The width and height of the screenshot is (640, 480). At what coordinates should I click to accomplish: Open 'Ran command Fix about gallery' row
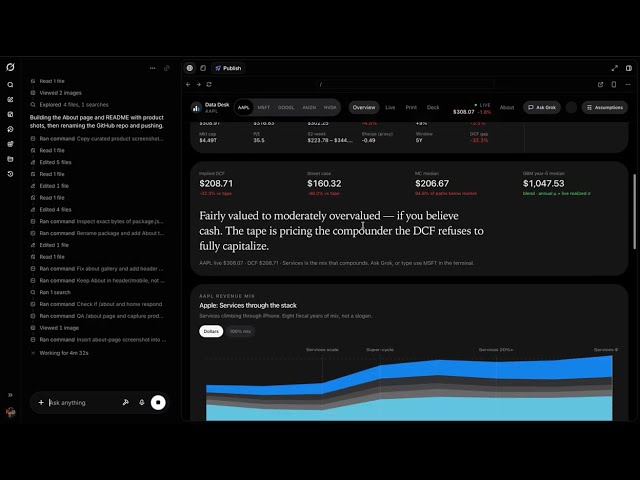click(98, 269)
